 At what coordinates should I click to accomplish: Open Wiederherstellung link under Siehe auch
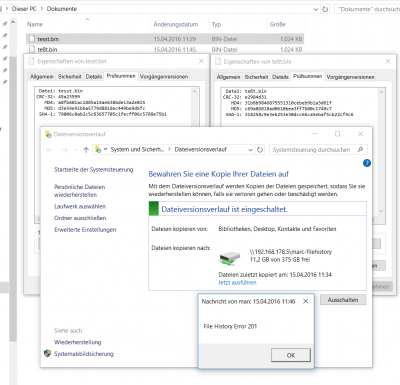click(x=78, y=342)
